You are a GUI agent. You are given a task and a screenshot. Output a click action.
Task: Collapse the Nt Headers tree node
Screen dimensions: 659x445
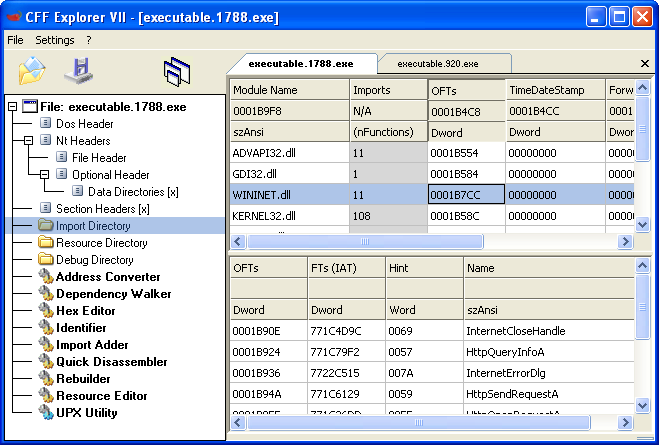tap(29, 141)
